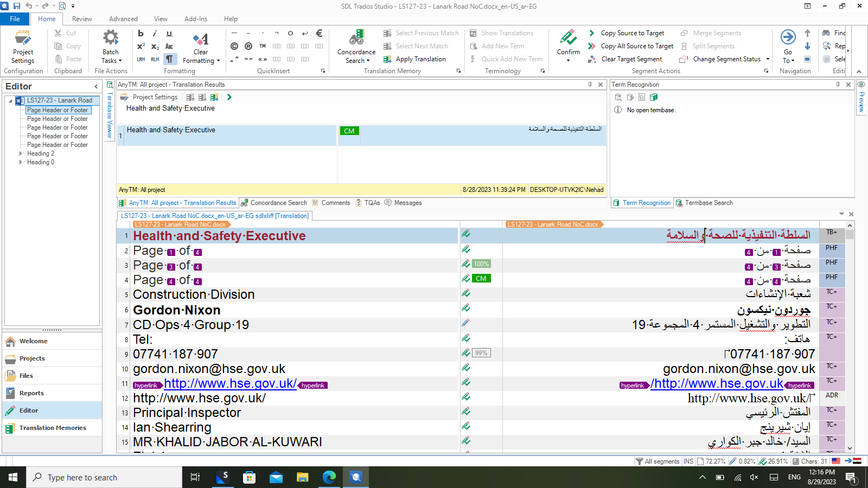Image resolution: width=868 pixels, height=488 pixels.
Task: Open Microsoft Edge from the taskbar
Action: coord(329,477)
